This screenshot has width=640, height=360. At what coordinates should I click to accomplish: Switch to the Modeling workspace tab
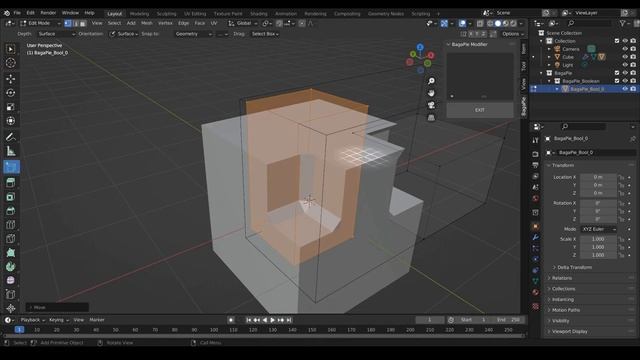pos(139,14)
